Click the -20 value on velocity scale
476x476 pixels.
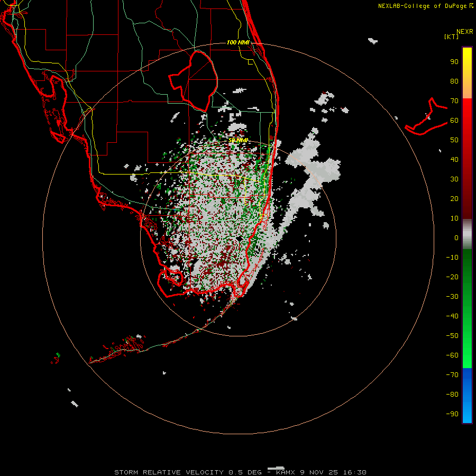point(452,277)
